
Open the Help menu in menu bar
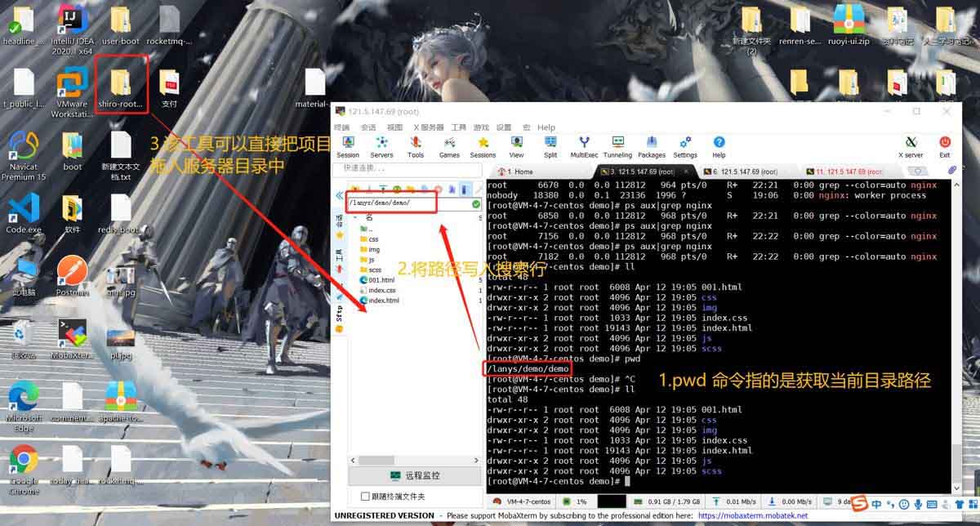[x=546, y=127]
